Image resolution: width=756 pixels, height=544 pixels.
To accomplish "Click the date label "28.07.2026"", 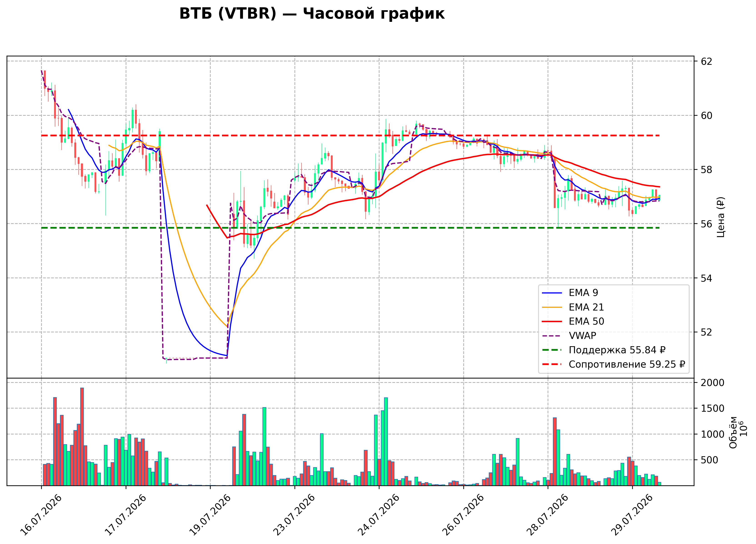I will coord(547,515).
